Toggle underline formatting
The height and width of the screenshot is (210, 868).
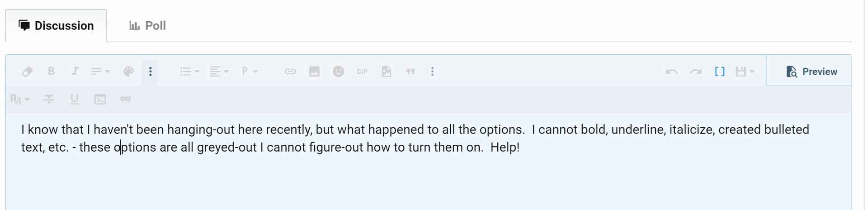(x=75, y=99)
